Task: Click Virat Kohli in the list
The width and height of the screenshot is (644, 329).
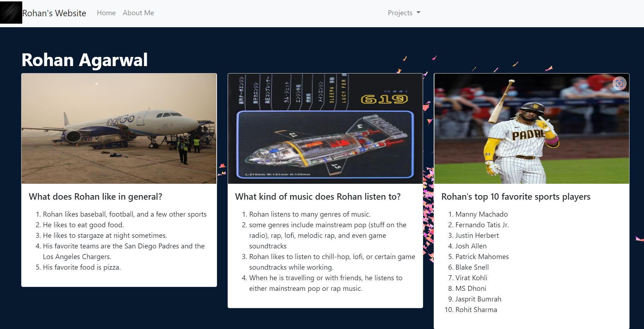Action: [471, 278]
